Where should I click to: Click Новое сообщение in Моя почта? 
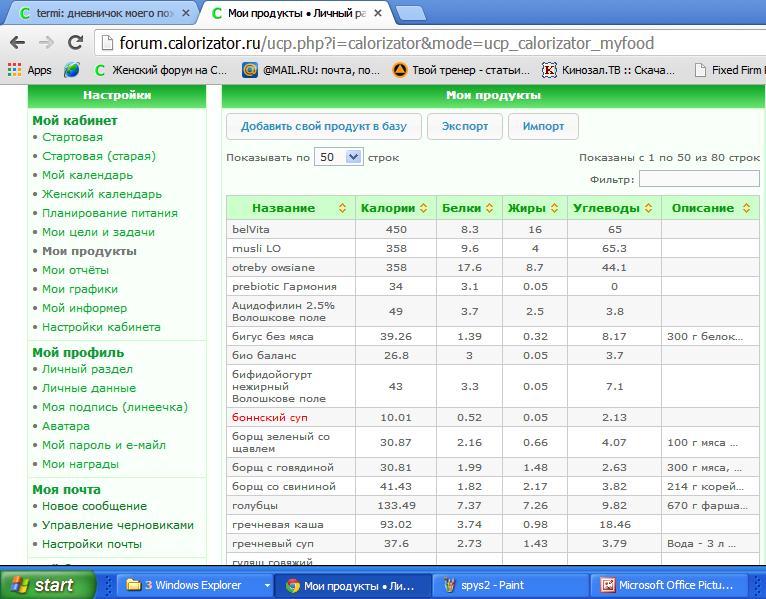pyautogui.click(x=94, y=506)
